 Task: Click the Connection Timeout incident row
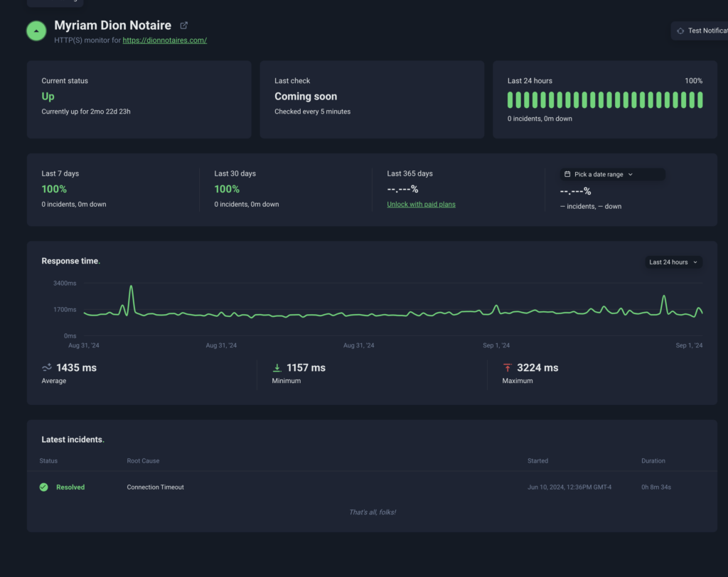click(155, 487)
